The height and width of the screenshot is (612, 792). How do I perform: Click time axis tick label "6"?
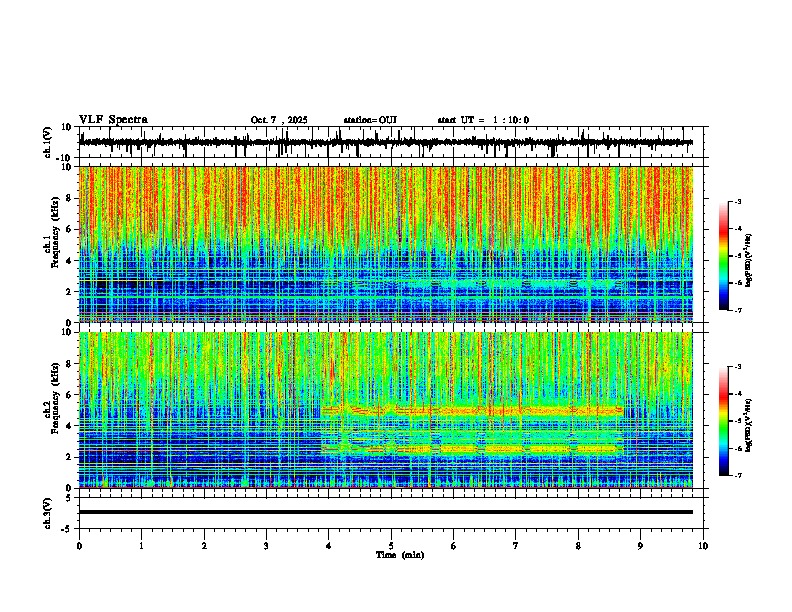click(454, 546)
